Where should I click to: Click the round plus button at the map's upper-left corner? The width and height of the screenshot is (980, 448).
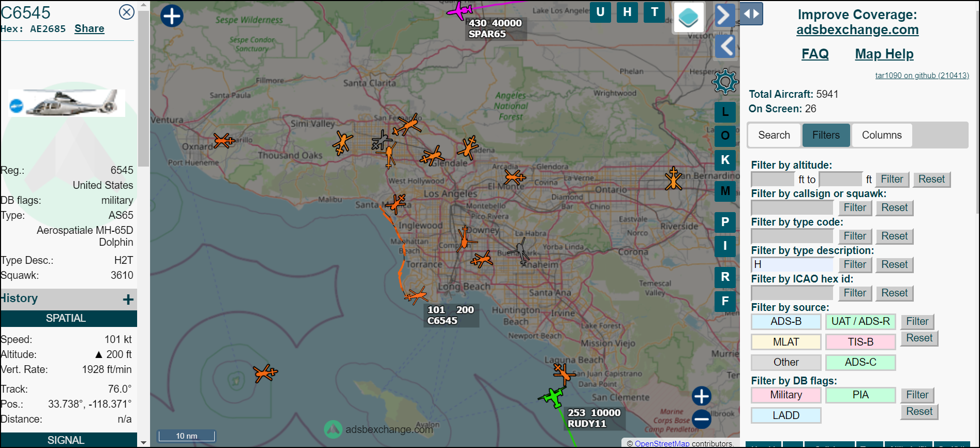pyautogui.click(x=172, y=16)
